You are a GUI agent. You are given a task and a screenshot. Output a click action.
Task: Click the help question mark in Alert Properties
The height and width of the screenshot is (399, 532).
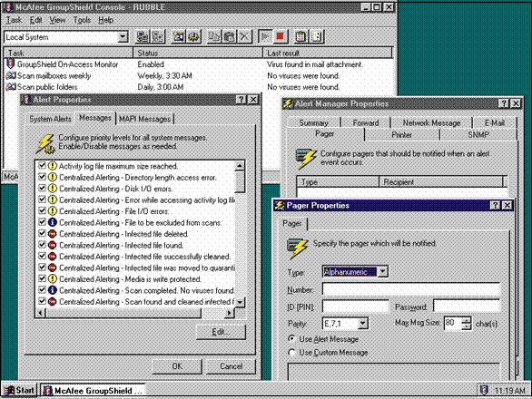click(241, 100)
